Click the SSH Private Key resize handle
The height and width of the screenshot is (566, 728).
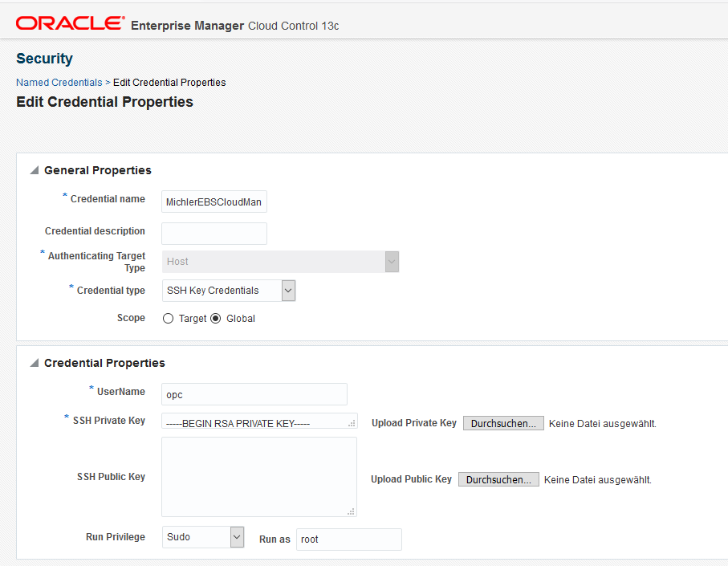[x=352, y=423]
